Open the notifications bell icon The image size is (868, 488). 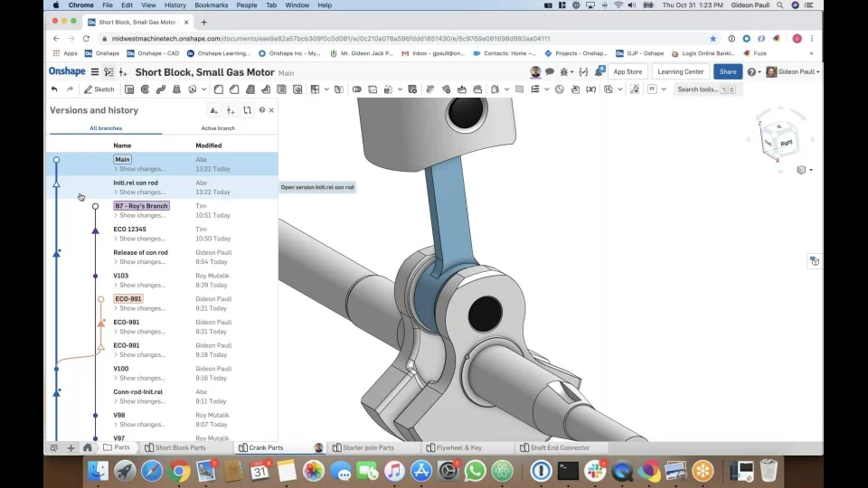coord(599,71)
